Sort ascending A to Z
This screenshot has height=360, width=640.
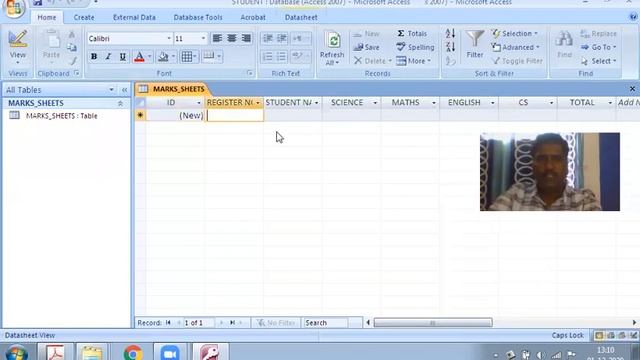(x=450, y=33)
